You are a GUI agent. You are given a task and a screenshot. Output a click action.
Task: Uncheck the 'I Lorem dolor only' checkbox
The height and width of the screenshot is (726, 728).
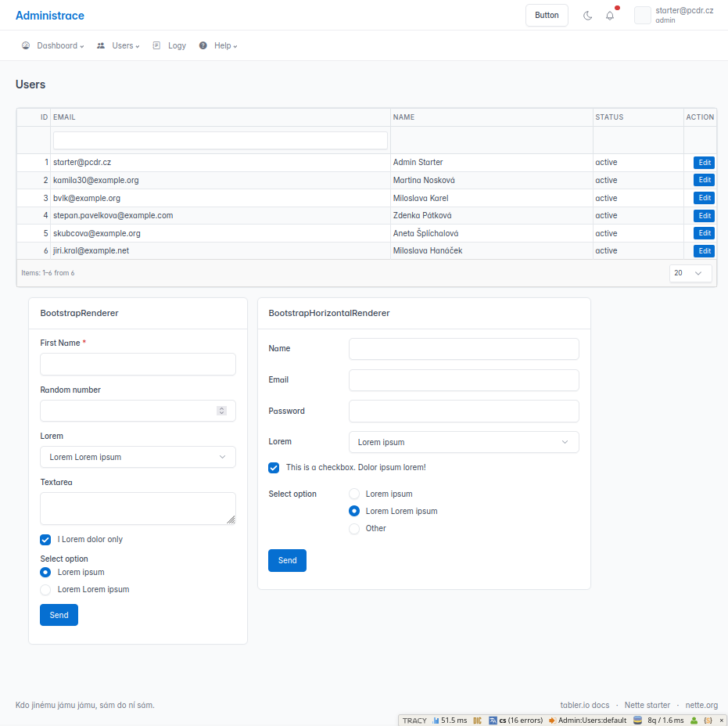coord(45,540)
